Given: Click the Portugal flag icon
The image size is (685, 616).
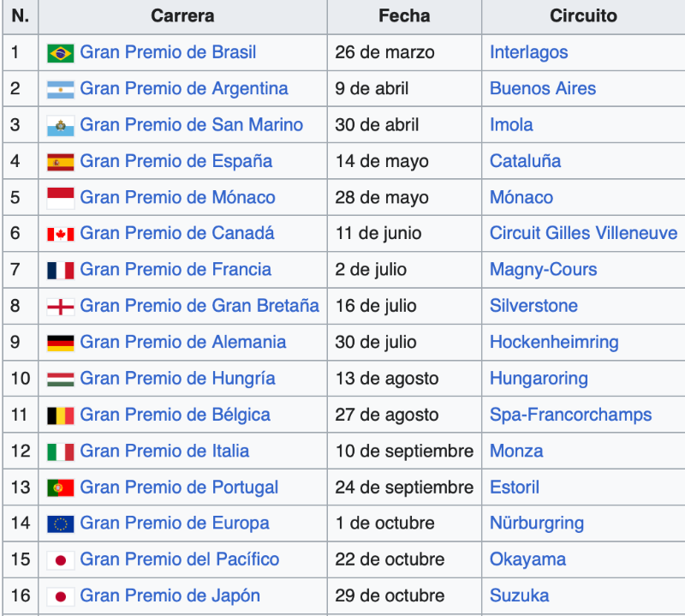Looking at the screenshot, I should coord(60,487).
